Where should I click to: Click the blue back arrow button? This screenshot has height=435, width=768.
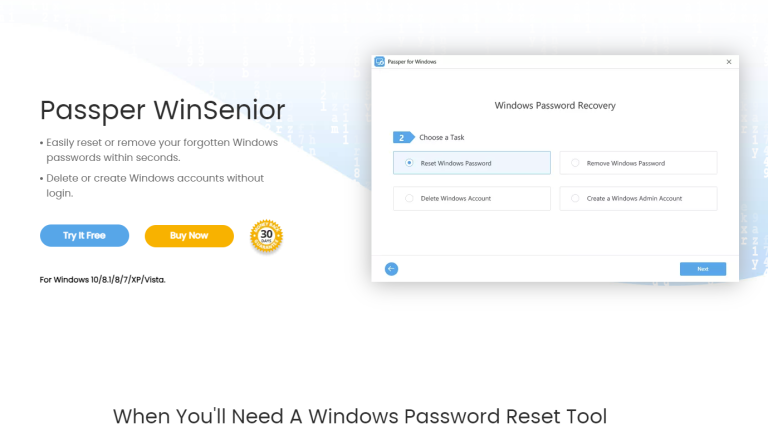[x=391, y=269]
